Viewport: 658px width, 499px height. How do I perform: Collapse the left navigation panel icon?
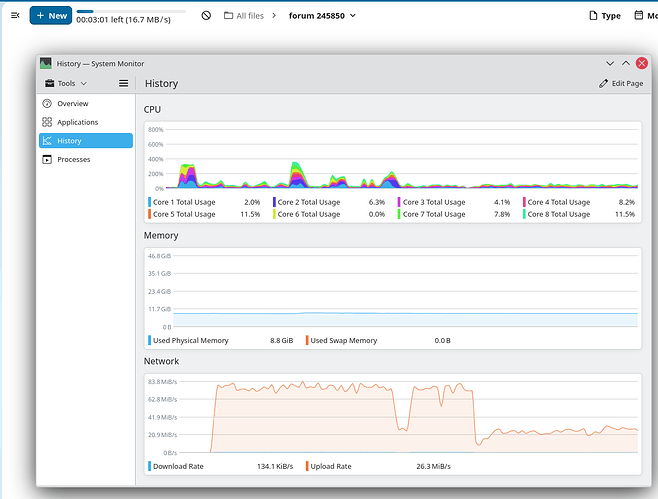[x=15, y=16]
